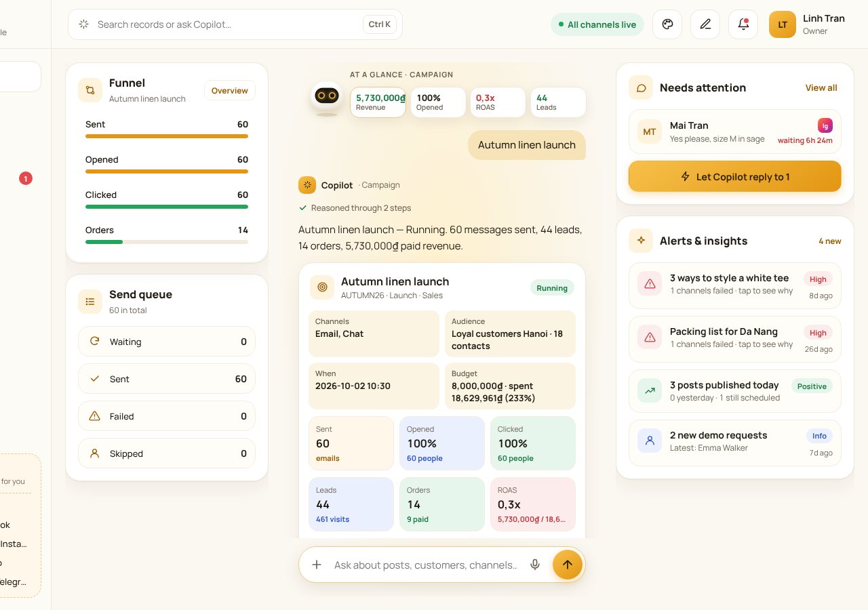
Task: Click the Funnel card crop icon
Action: pos(90,90)
